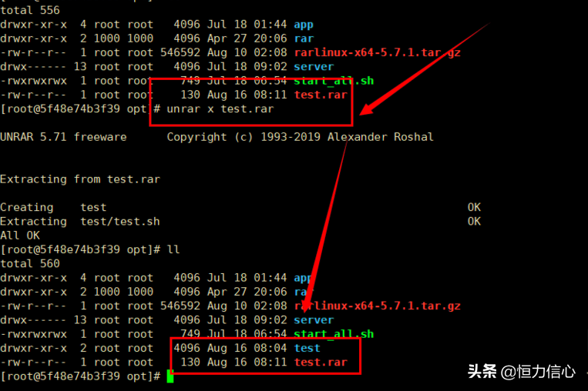Click 'app' directory in the total 556 listing

coord(304,25)
